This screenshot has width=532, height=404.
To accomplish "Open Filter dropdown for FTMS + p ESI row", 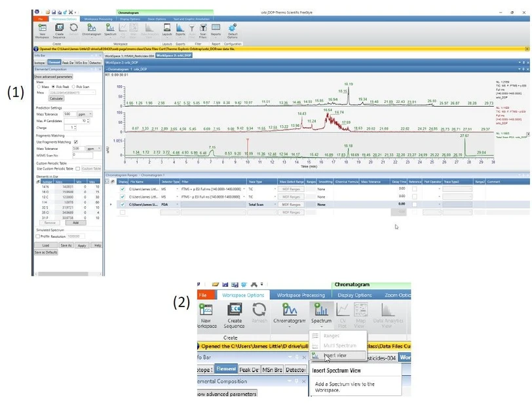I will 244,189.
